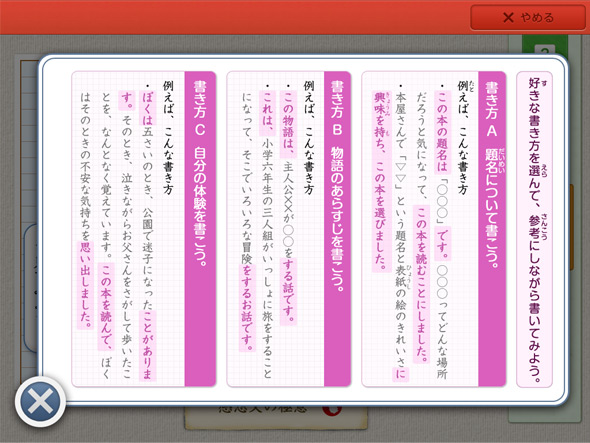Click highlighted phrase をするお話です

pyautogui.click(x=247, y=308)
